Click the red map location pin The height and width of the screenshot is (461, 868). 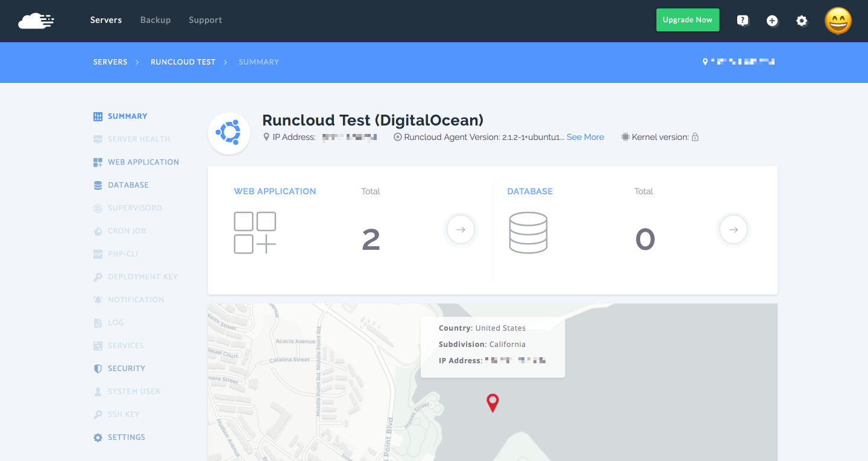click(492, 402)
